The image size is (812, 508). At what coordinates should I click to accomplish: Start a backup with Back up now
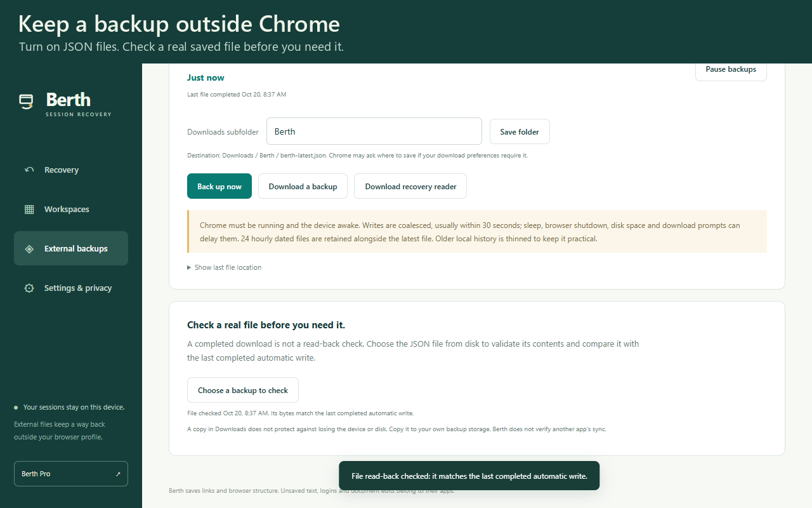219,186
